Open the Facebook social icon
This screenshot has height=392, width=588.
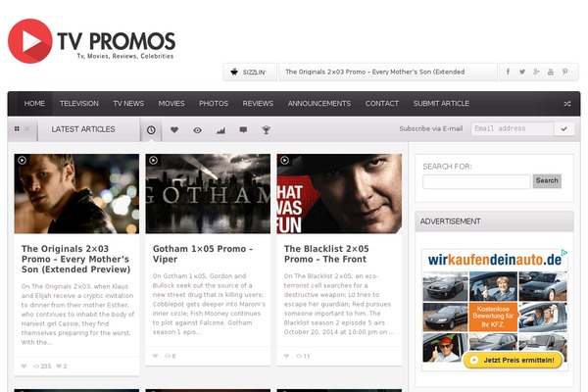pos(508,72)
